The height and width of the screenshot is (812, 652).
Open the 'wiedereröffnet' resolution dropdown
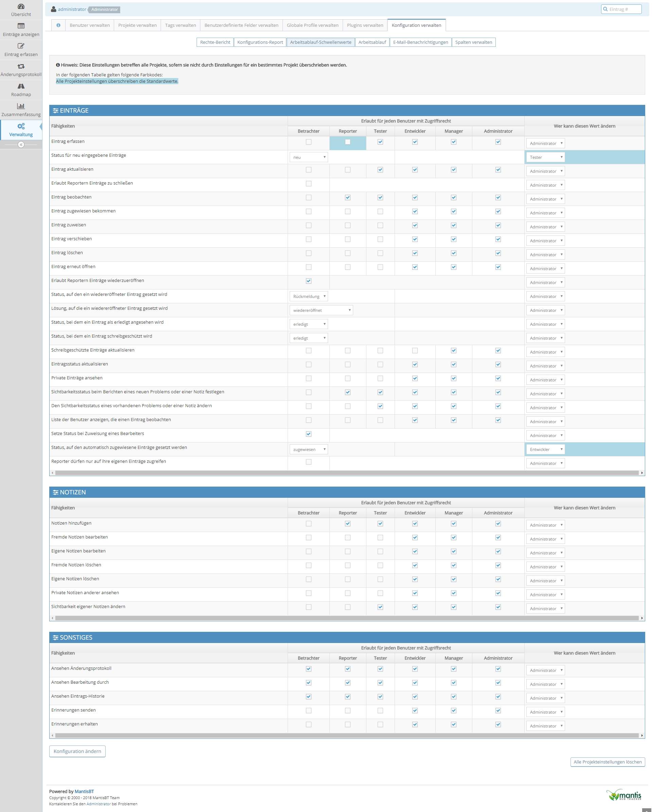(321, 310)
